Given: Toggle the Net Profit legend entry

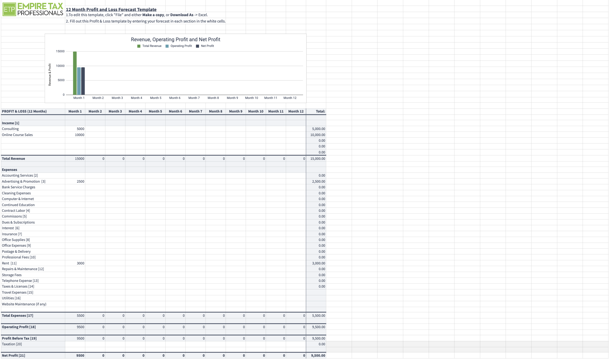Looking at the screenshot, I should pos(206,46).
